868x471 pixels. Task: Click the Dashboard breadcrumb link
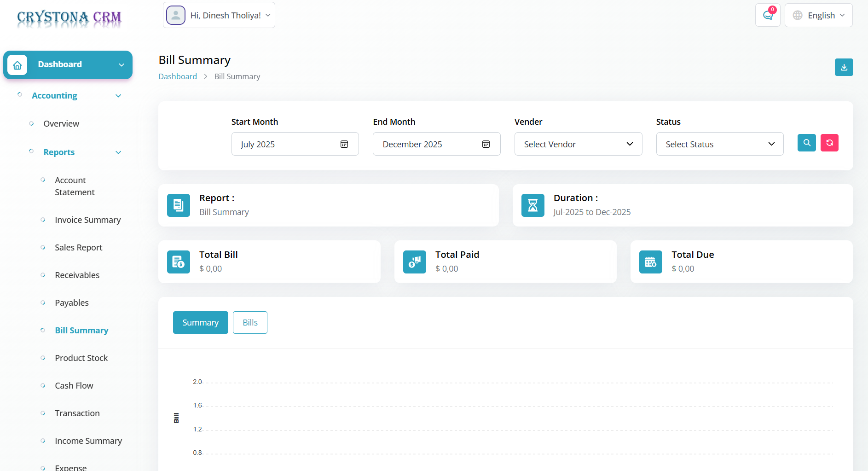(178, 76)
